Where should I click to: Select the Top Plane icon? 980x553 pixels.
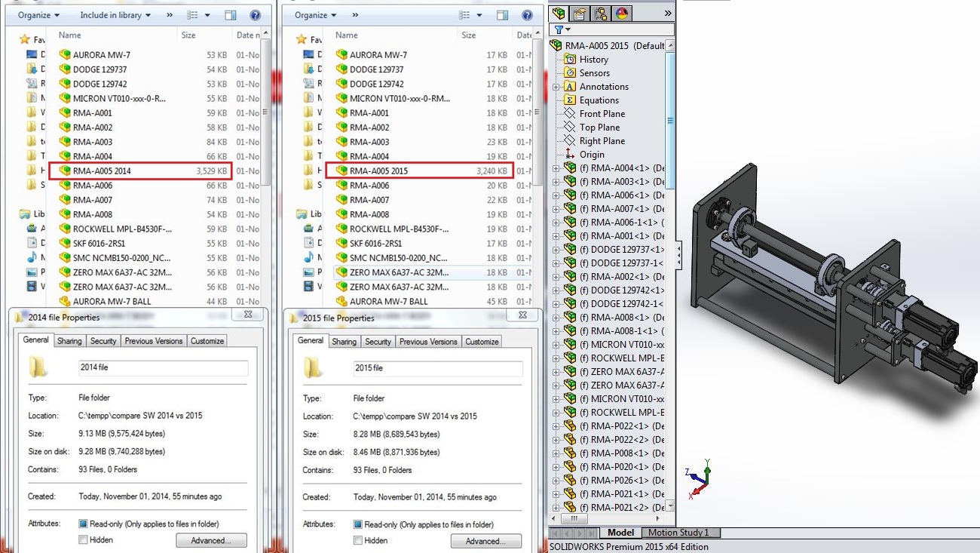pyautogui.click(x=570, y=127)
